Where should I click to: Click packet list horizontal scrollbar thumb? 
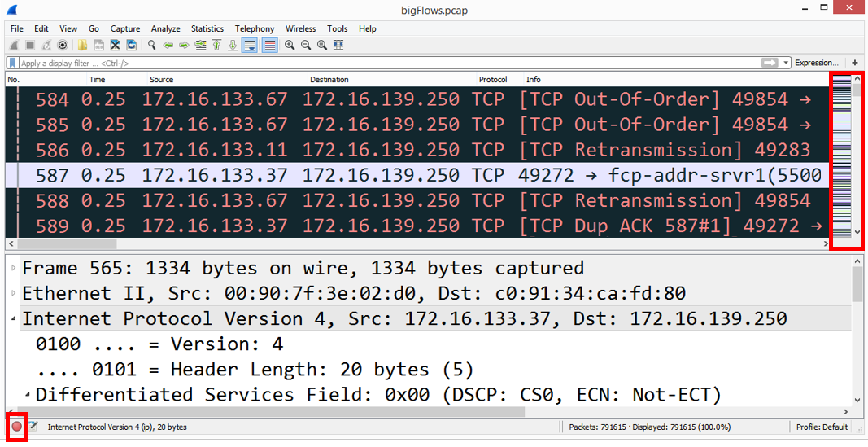point(67,243)
